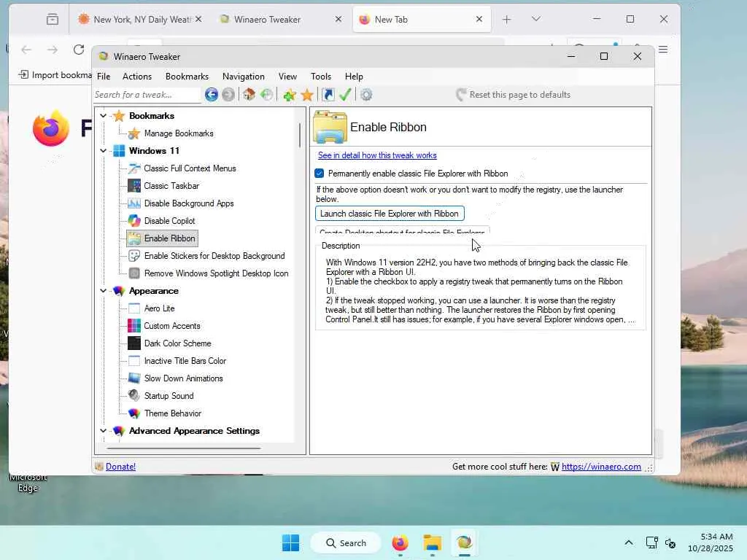
Task: Select the Aero Lite tweak
Action: click(159, 308)
